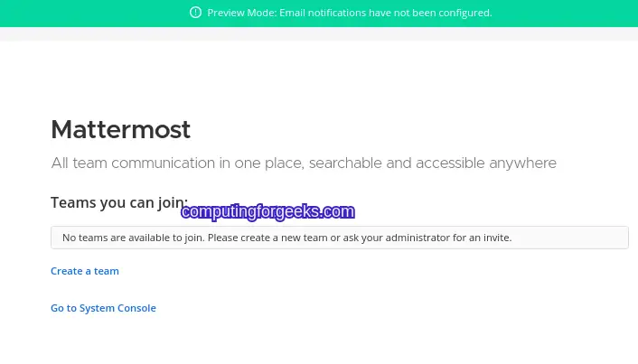The image size is (638, 364).
Task: Click the 'All team communication in one place' tagline
Action: (304, 163)
